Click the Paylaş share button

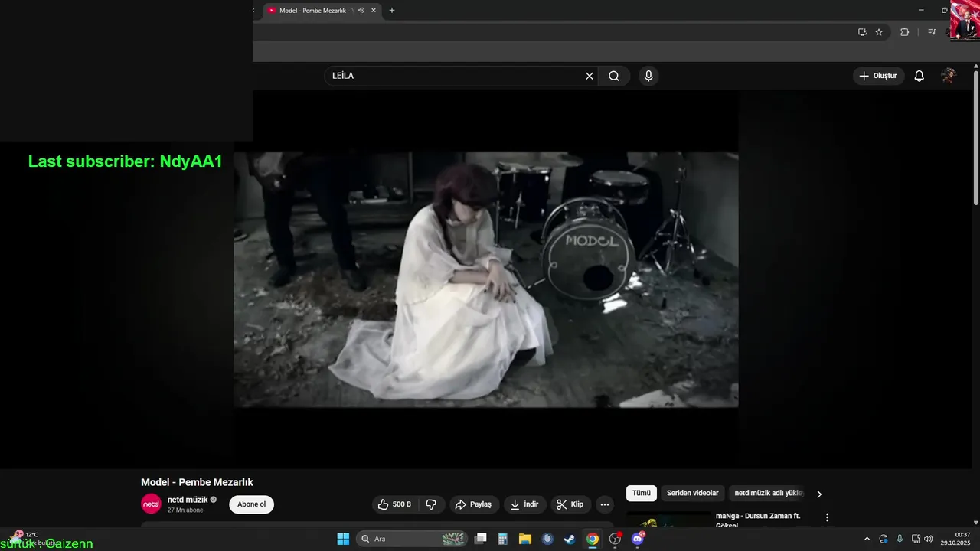(x=474, y=504)
